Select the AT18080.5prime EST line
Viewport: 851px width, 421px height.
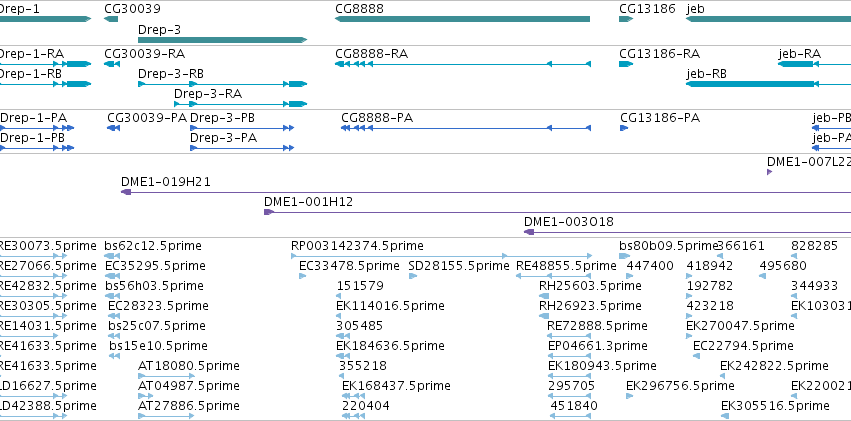click(166, 375)
